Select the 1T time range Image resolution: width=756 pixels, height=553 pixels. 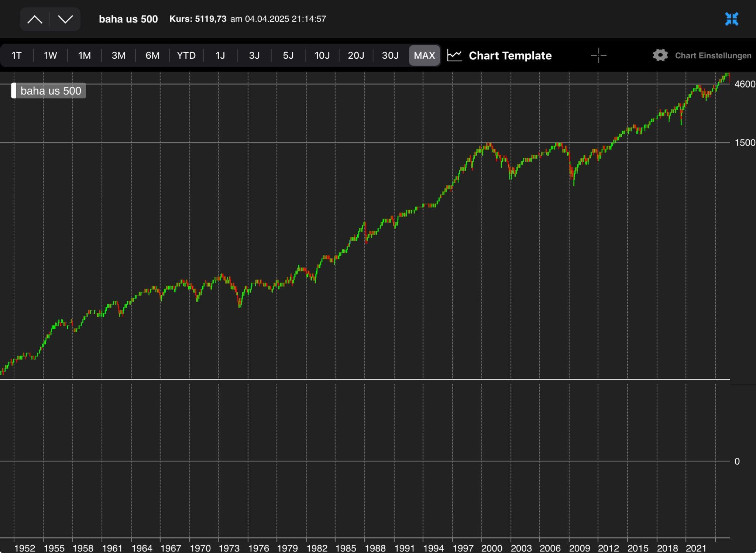17,56
